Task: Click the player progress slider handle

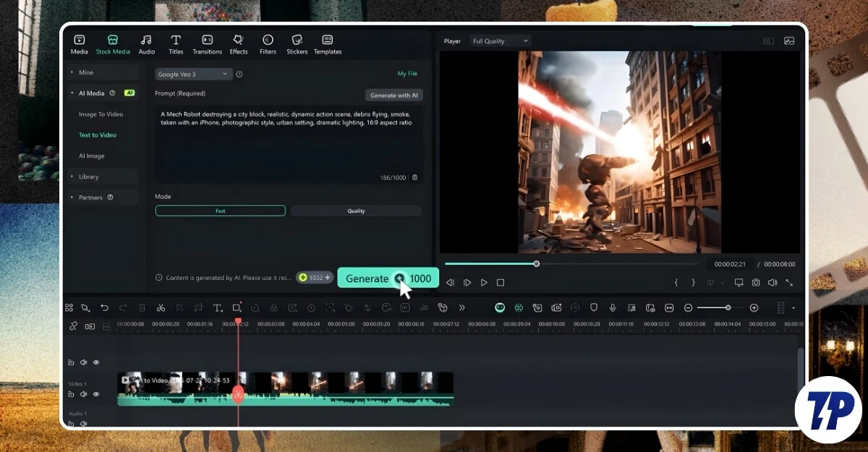Action: pos(536,264)
